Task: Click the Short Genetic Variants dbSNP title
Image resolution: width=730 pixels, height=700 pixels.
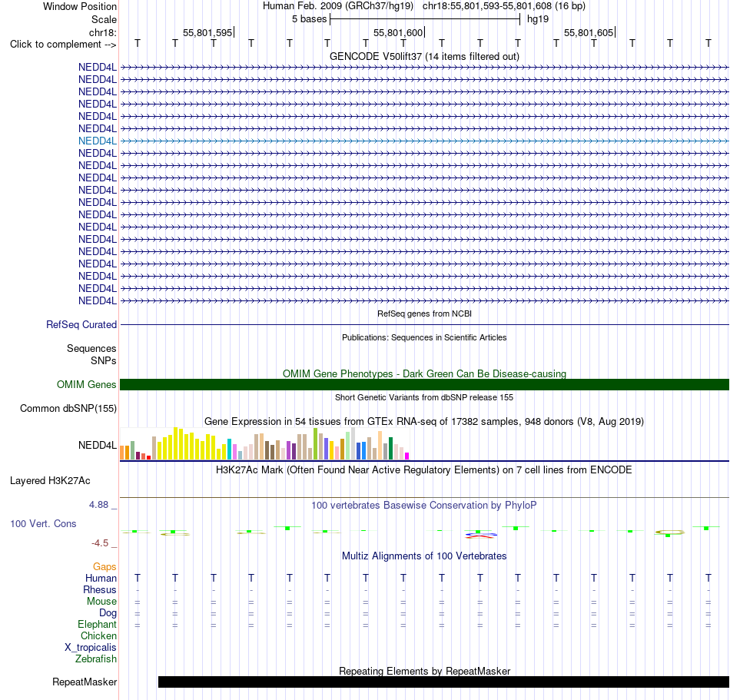Action: pyautogui.click(x=424, y=397)
